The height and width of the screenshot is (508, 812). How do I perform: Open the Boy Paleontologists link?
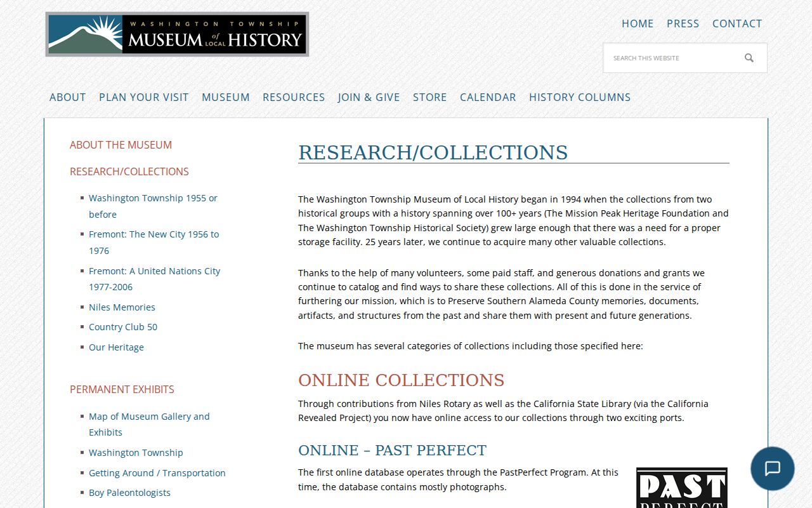click(129, 493)
